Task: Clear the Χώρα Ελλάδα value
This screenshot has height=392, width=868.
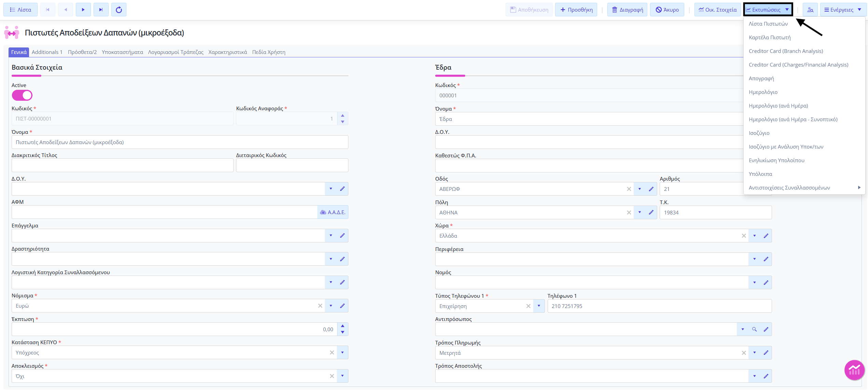Action: 744,236
